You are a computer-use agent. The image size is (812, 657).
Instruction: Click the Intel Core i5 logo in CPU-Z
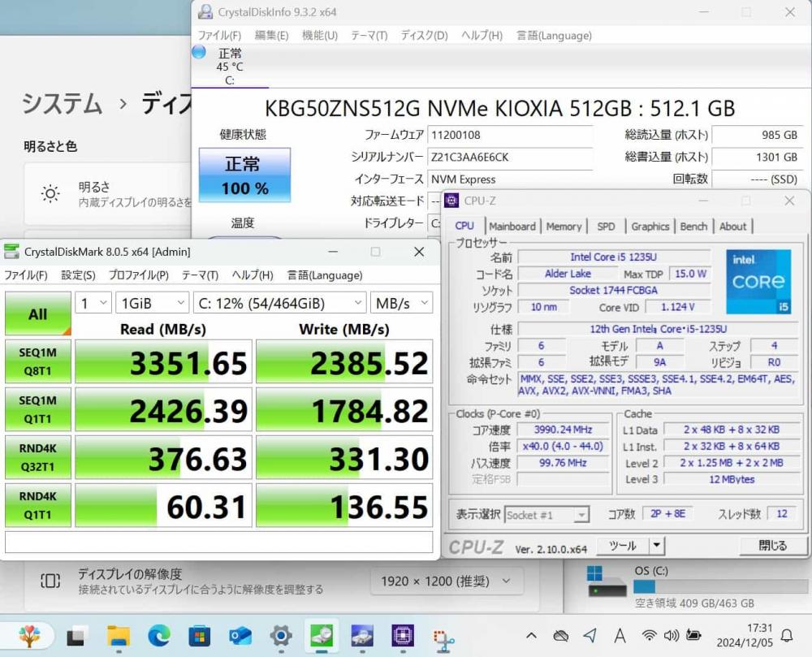[x=758, y=282]
